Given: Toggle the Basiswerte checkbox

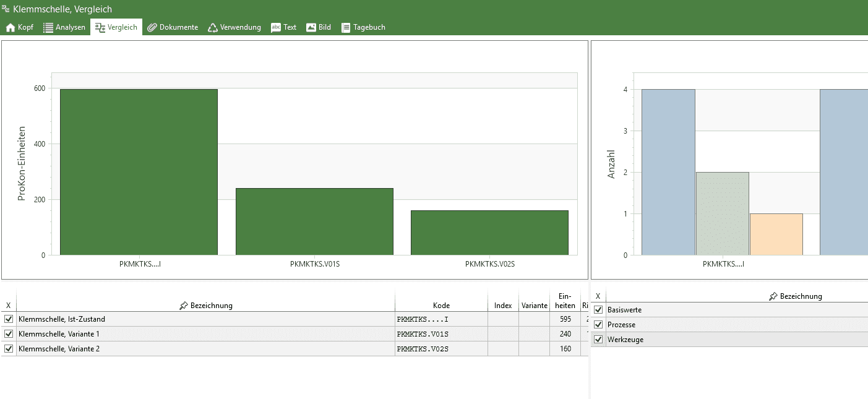Looking at the screenshot, I should tap(598, 310).
